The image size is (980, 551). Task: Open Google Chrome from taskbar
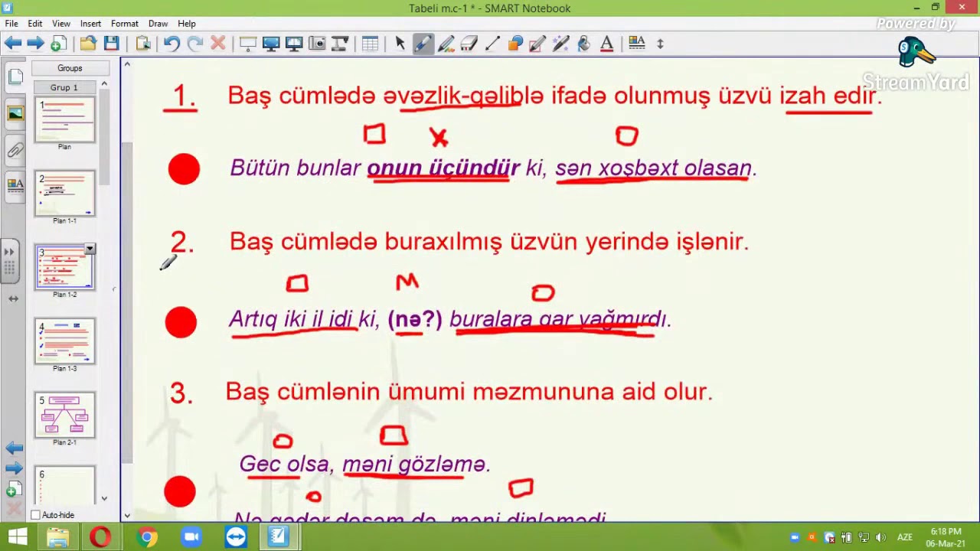(x=147, y=538)
